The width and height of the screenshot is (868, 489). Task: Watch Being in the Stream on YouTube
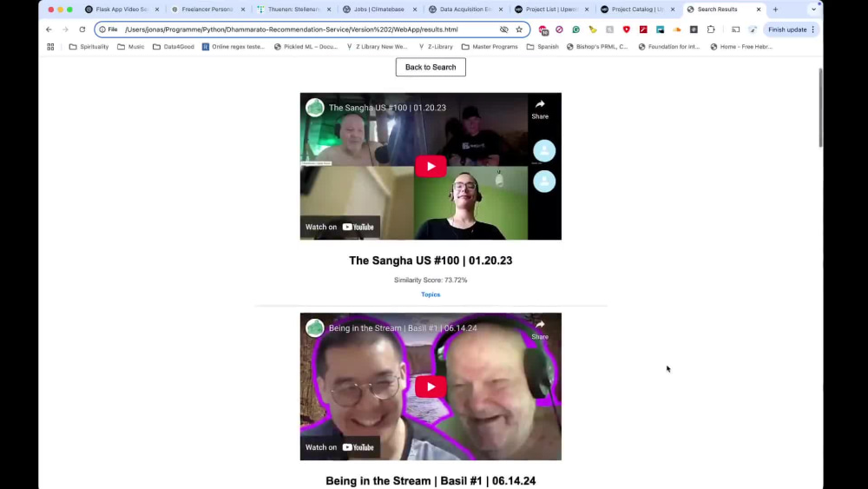[x=340, y=447]
